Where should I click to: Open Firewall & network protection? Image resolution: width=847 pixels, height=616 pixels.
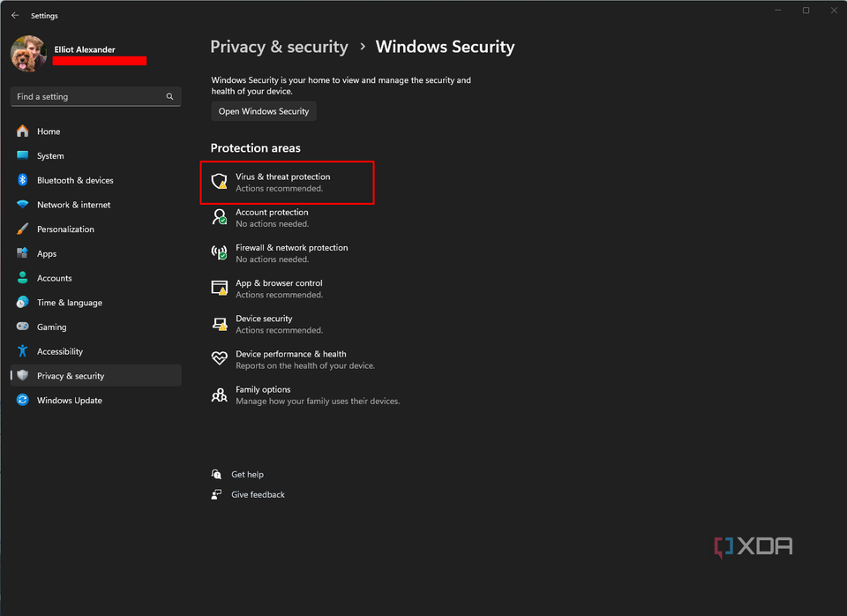tap(280, 253)
